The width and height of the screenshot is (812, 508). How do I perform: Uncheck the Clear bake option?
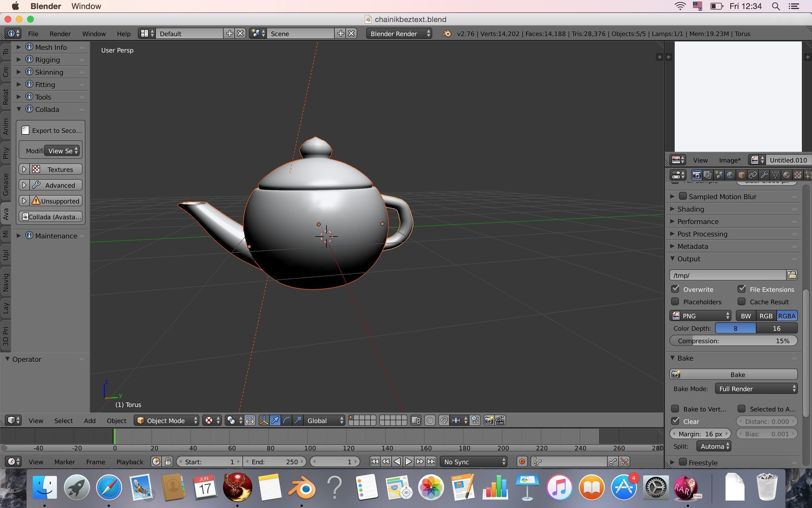(675, 421)
